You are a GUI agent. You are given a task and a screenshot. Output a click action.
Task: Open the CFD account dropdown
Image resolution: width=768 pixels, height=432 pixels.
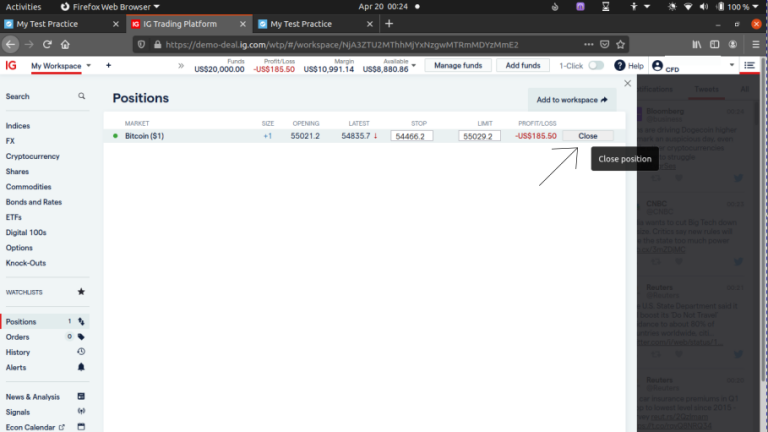(x=732, y=65)
